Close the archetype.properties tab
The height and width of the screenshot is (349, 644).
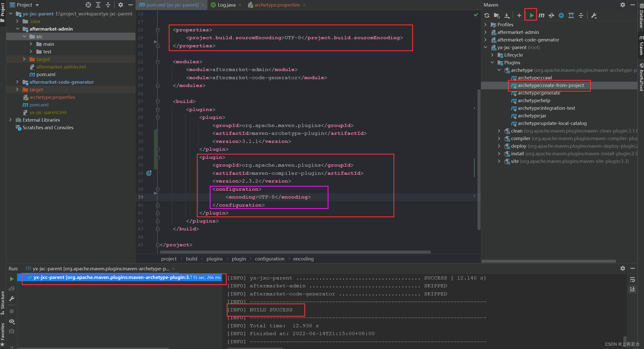click(304, 5)
